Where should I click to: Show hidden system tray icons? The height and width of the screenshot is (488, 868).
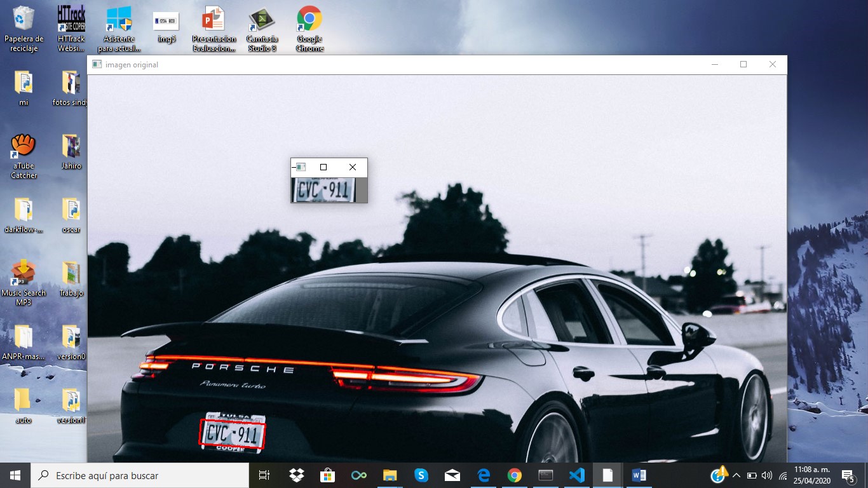[x=736, y=475]
